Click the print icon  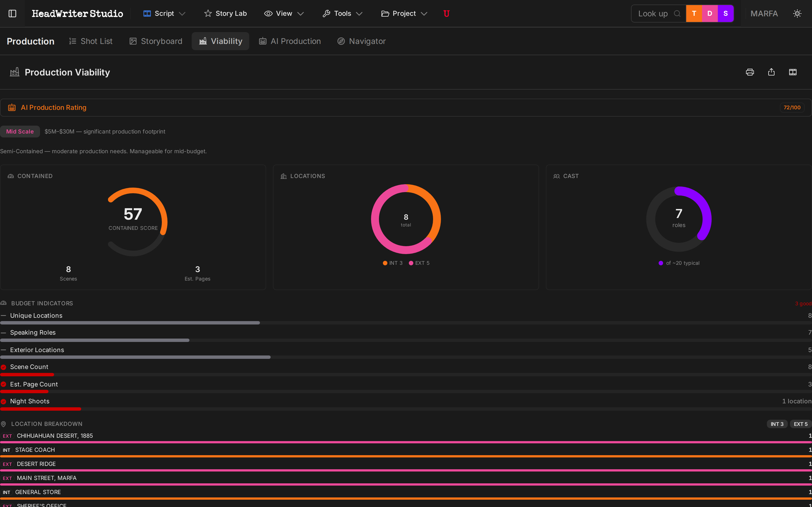pos(750,72)
